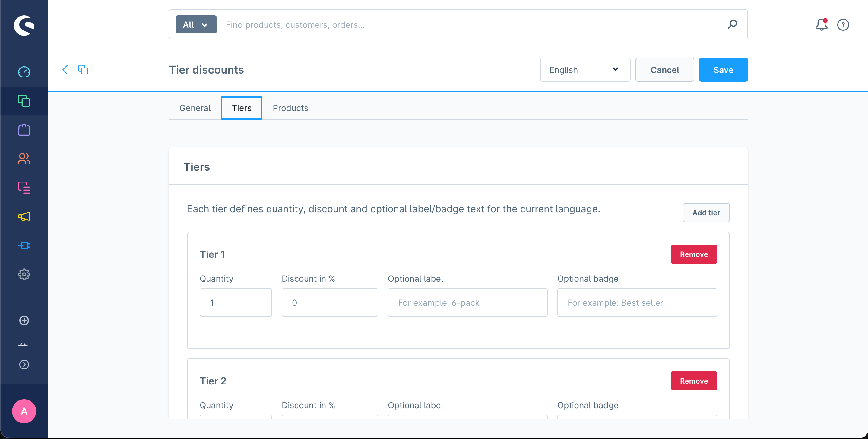Image resolution: width=868 pixels, height=439 pixels.
Task: Open the English language dropdown
Action: pyautogui.click(x=585, y=70)
